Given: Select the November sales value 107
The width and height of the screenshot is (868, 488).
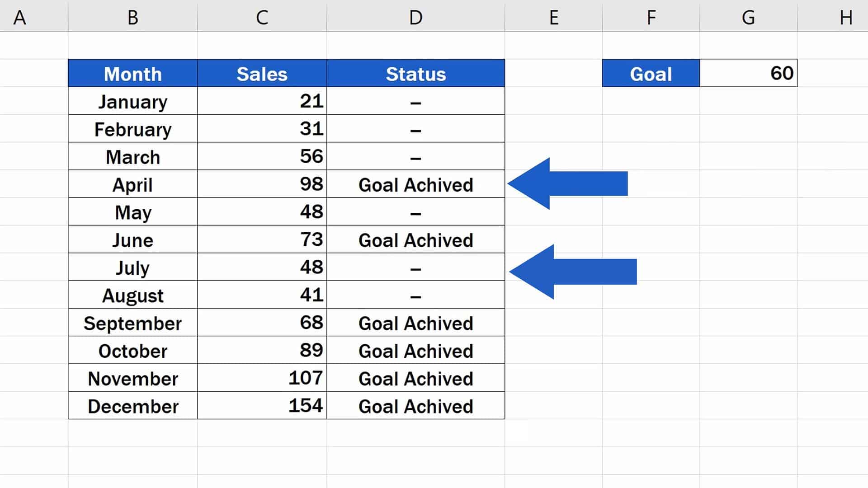Looking at the screenshot, I should (x=262, y=378).
